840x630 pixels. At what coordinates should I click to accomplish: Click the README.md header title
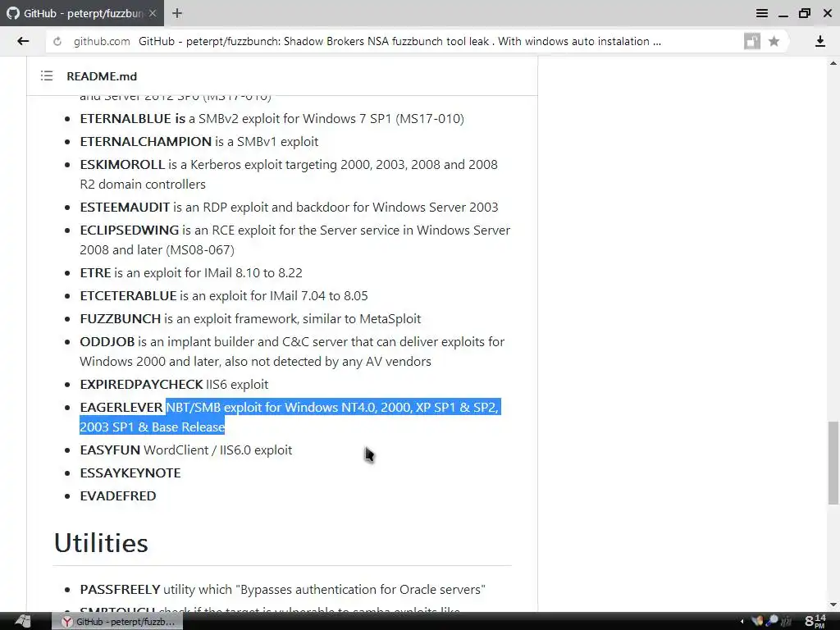[102, 76]
